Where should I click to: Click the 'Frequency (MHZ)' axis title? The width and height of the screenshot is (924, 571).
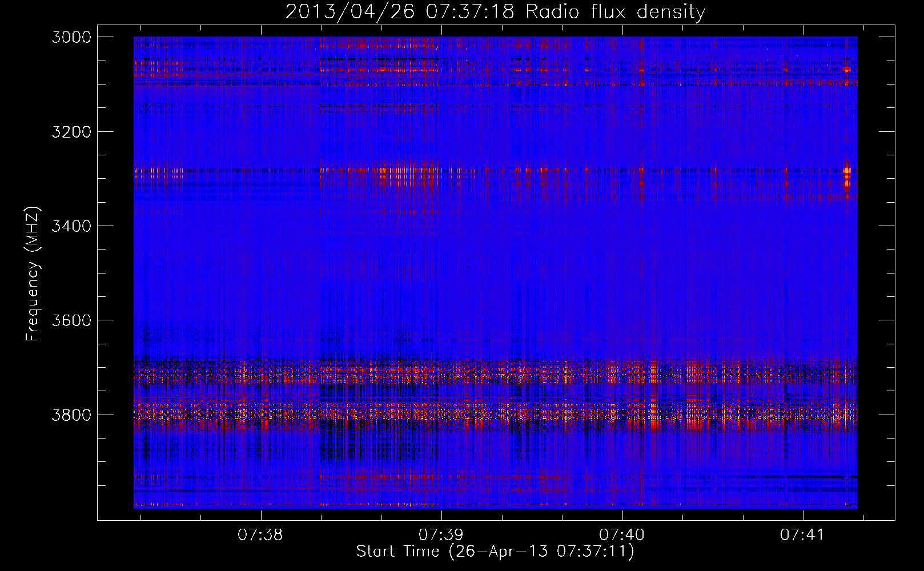point(33,274)
